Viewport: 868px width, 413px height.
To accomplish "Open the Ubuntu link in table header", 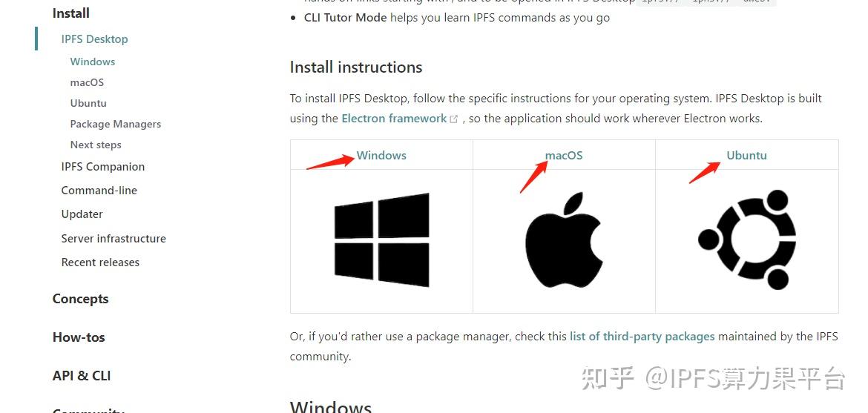I will click(747, 156).
